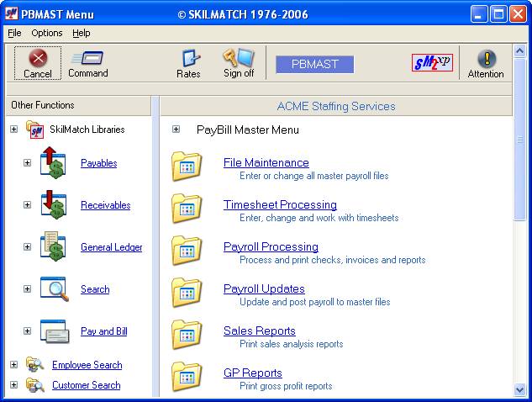Click the vertical scrollbar down arrow
The height and width of the screenshot is (402, 532).
tap(519, 389)
